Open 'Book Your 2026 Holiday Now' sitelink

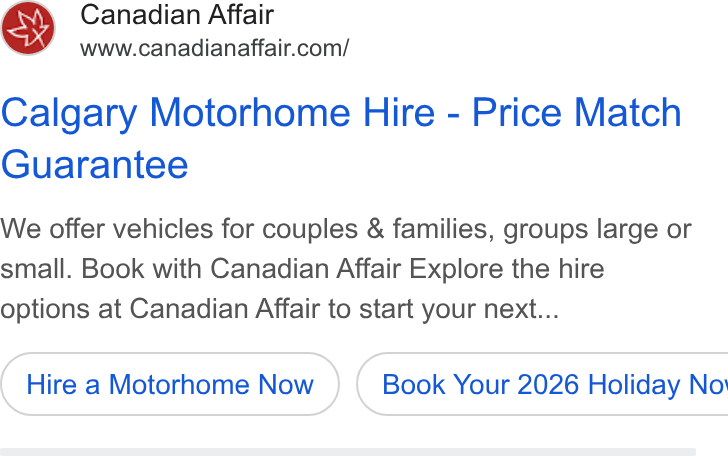click(x=542, y=384)
